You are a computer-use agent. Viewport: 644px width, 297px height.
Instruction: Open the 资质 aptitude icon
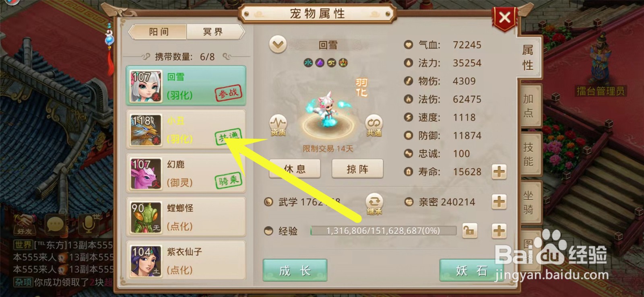click(278, 125)
